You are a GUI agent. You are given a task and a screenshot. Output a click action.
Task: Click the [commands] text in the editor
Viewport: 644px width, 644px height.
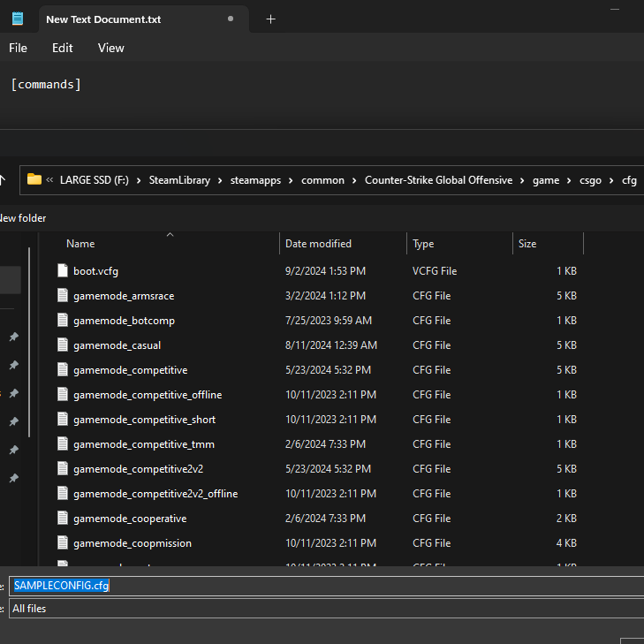46,84
